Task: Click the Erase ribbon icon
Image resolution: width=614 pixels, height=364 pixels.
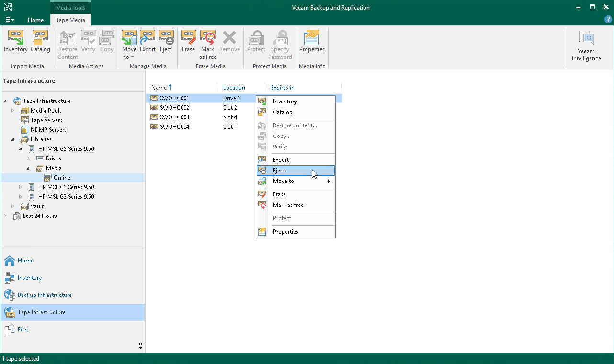Action: pyautogui.click(x=188, y=37)
